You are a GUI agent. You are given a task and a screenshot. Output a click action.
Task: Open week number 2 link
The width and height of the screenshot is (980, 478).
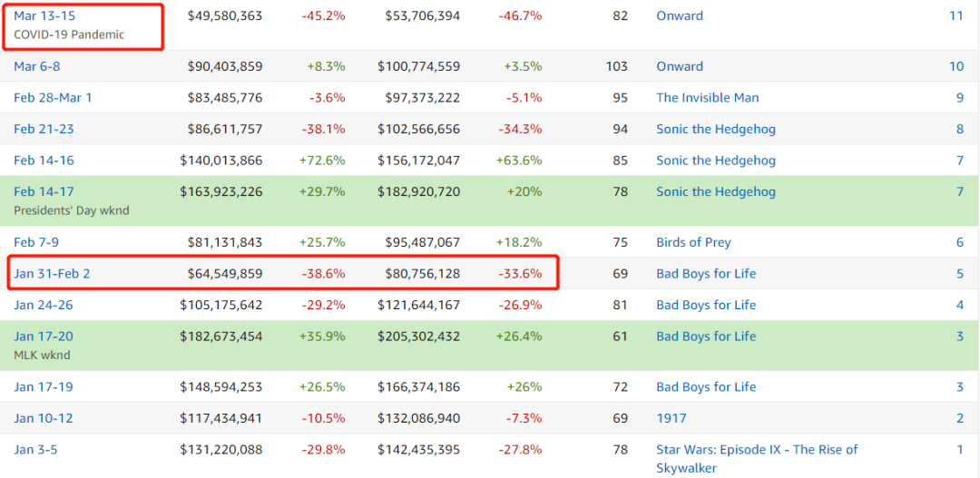click(x=960, y=418)
